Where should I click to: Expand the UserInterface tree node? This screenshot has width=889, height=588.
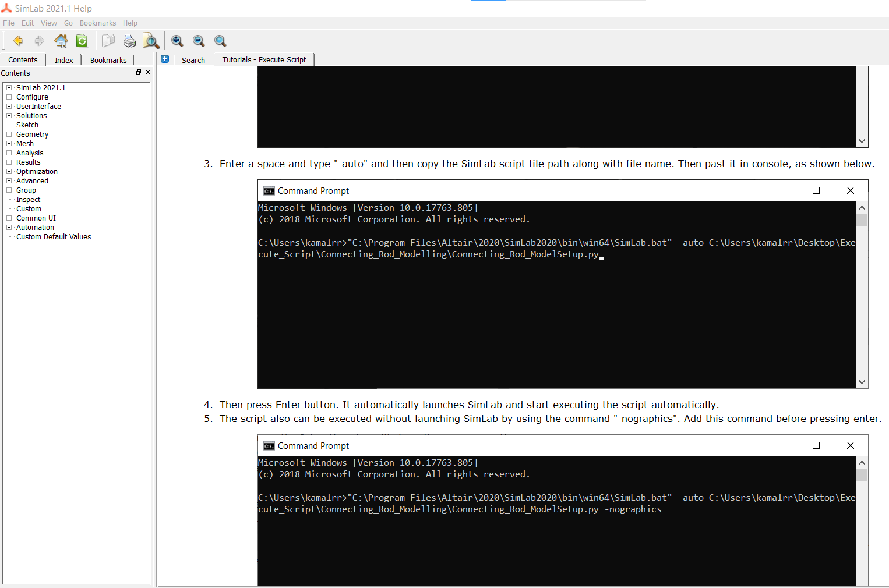tap(9, 107)
